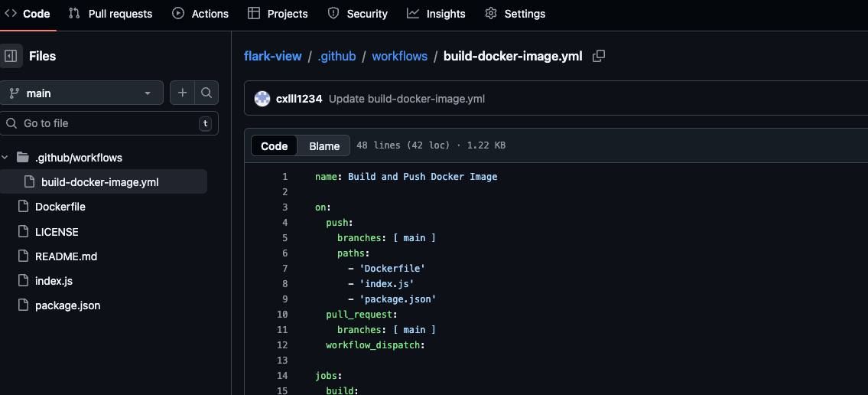868x395 pixels.
Task: Click the Go to file search field
Action: click(107, 123)
